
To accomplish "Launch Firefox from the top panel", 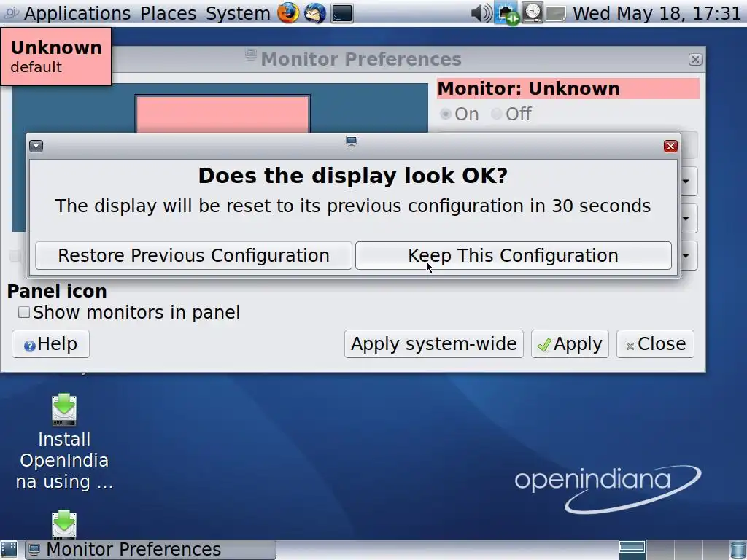I will (288, 13).
